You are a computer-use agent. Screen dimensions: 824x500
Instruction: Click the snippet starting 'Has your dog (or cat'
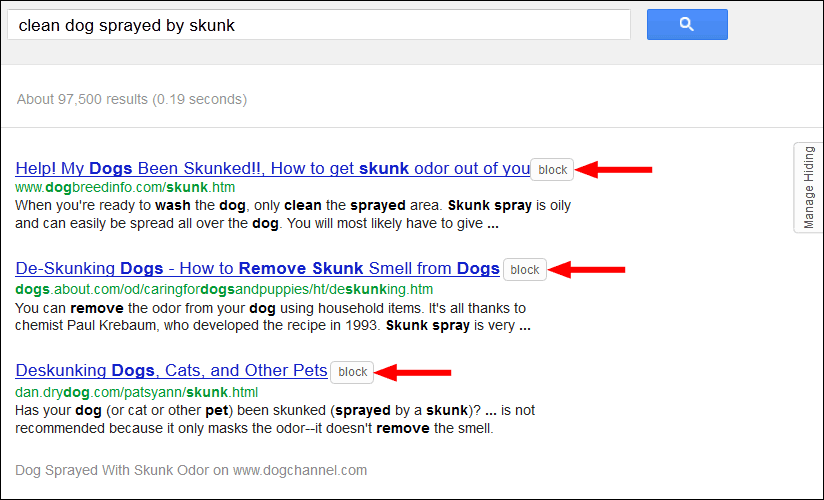point(275,419)
